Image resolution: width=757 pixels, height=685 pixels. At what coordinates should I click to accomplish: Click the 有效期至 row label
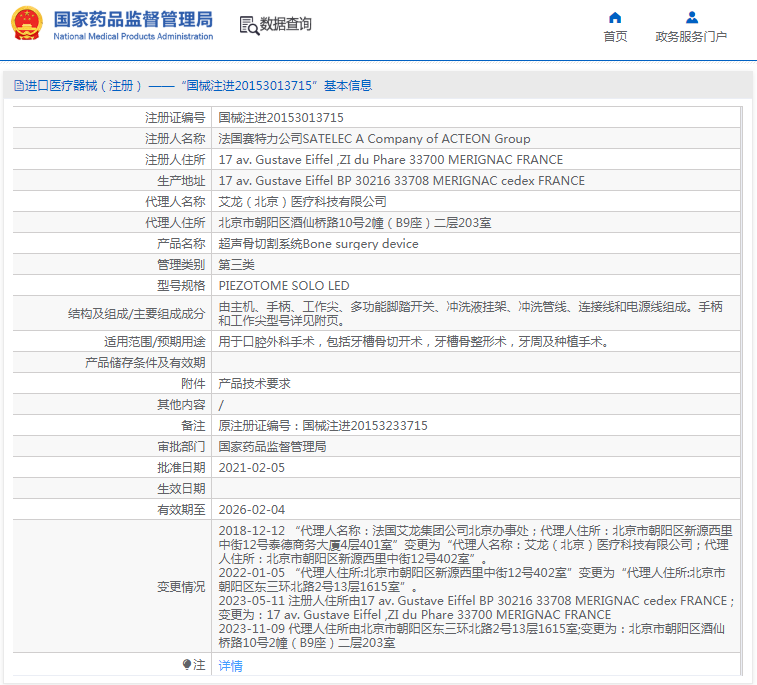pyautogui.click(x=181, y=510)
